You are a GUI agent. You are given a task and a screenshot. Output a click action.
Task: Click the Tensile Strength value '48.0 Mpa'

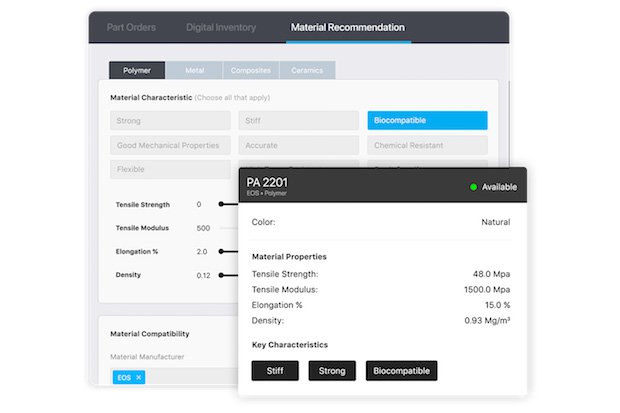coord(491,274)
